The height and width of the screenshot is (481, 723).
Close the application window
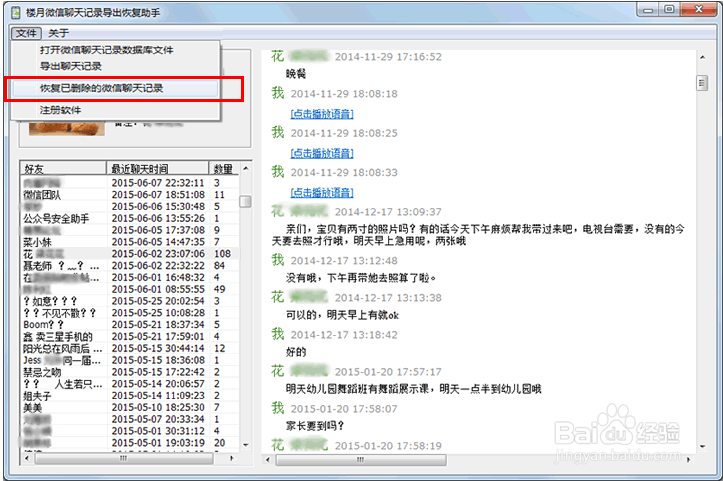pos(699,10)
